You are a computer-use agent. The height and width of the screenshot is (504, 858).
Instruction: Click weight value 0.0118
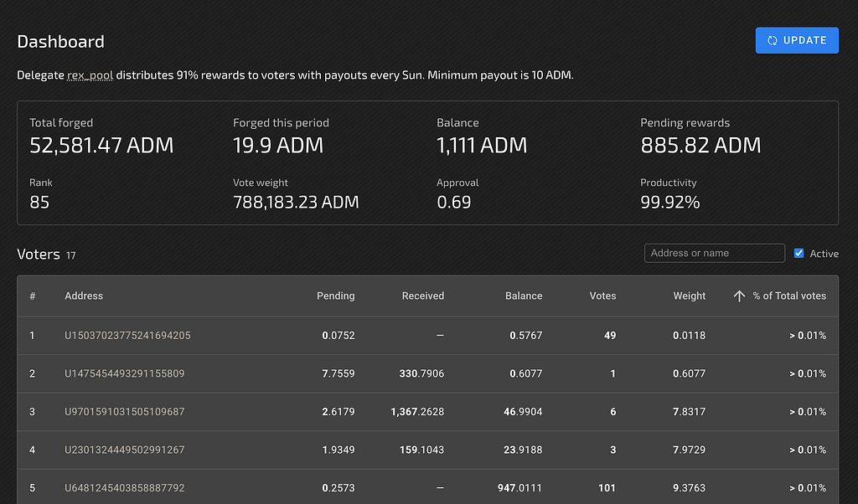click(689, 336)
